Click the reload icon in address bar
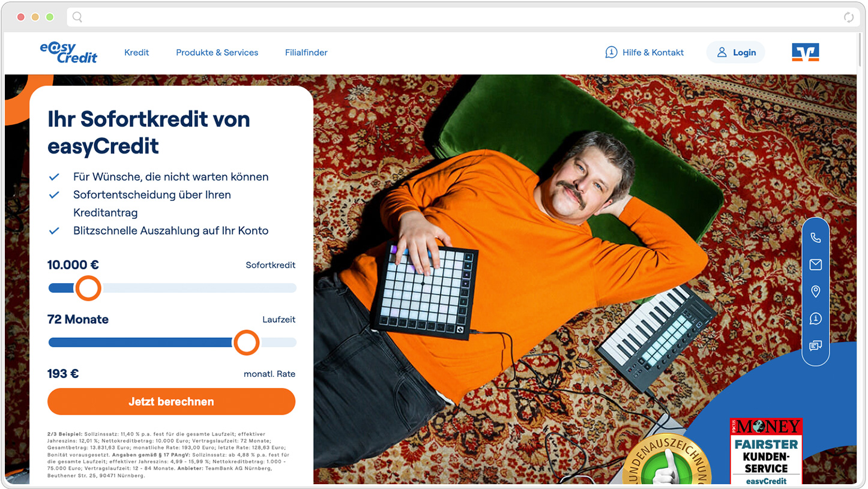Image resolution: width=868 pixels, height=489 pixels. pos(848,17)
